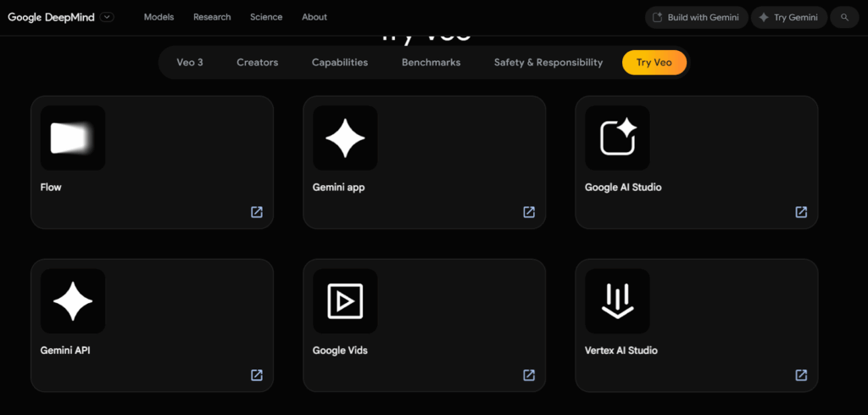Open the Science navigation item
Viewport: 868px width, 415px height.
[x=266, y=17]
